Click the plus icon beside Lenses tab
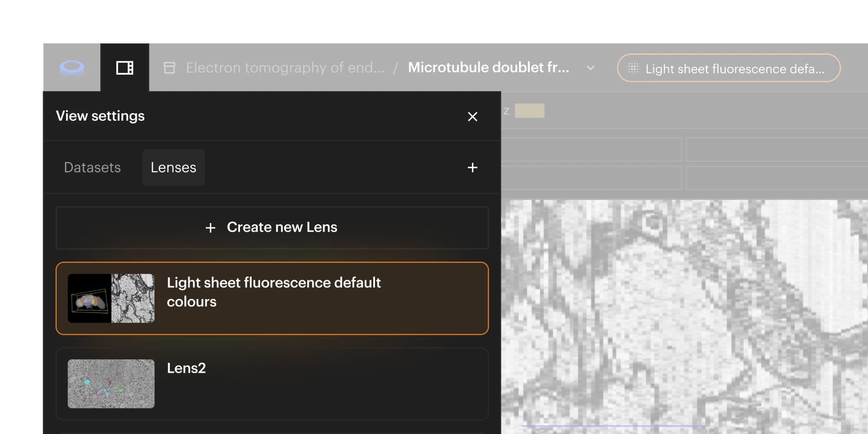This screenshot has height=434, width=868. [x=473, y=168]
